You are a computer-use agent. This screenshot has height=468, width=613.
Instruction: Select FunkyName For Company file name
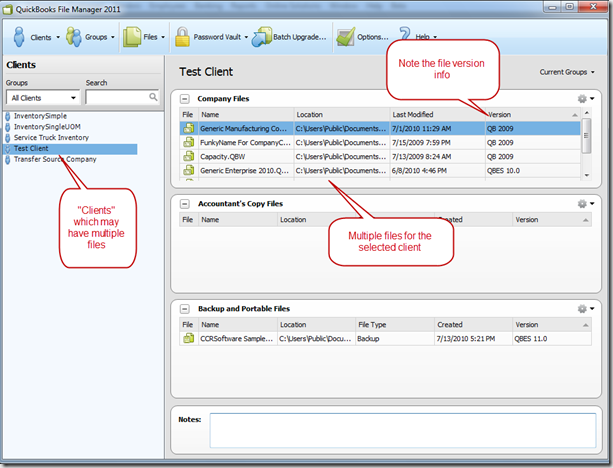[245, 142]
